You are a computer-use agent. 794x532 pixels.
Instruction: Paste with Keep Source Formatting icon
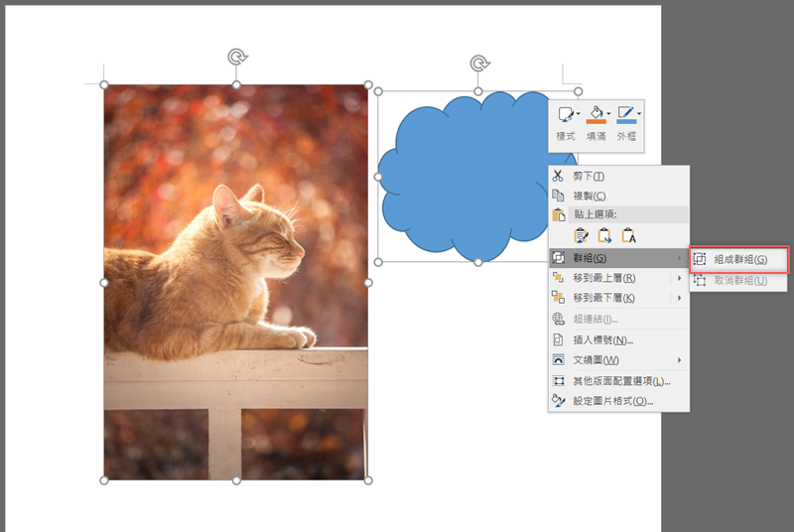(582, 235)
